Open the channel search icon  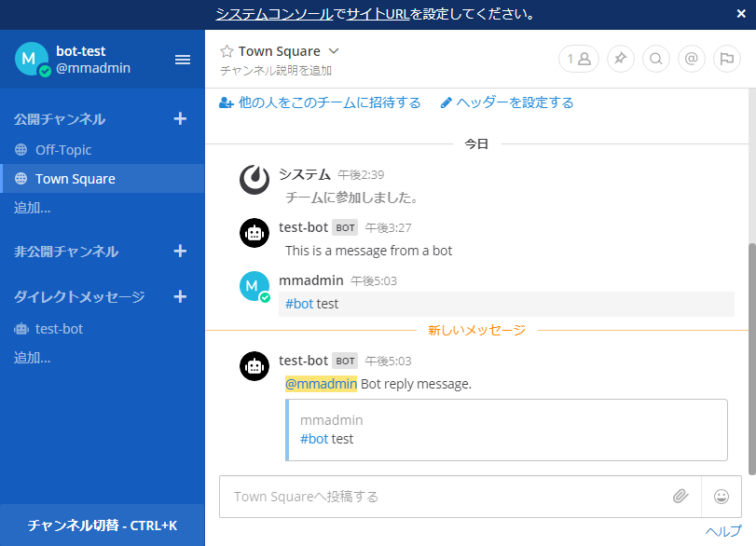pos(655,58)
